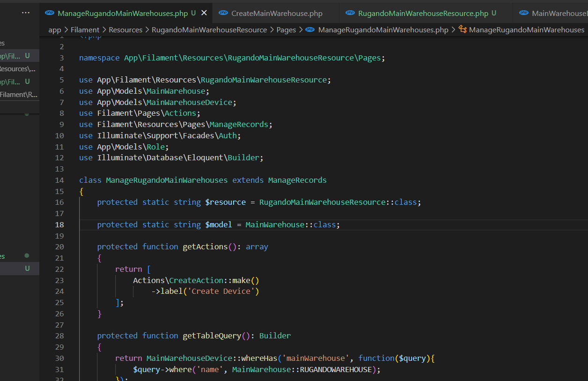588x381 pixels.
Task: Switch to RugandoMainWarehouseResource.php tab
Action: (423, 14)
